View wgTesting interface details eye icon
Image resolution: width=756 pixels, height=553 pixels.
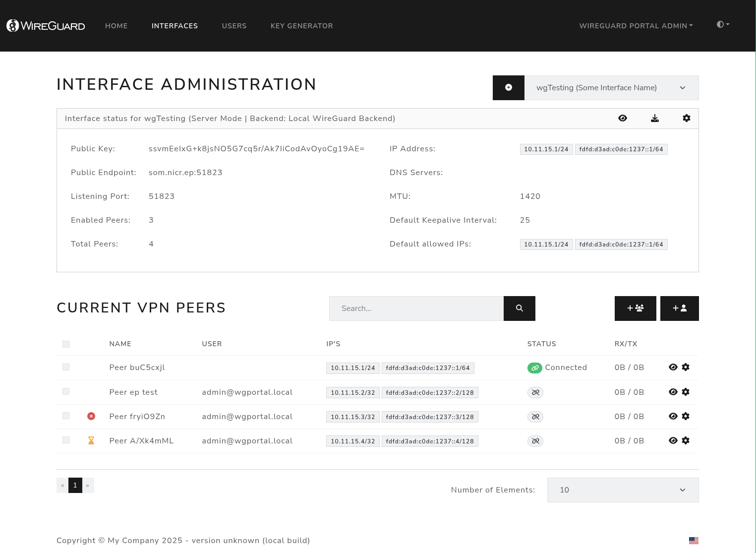click(x=623, y=118)
